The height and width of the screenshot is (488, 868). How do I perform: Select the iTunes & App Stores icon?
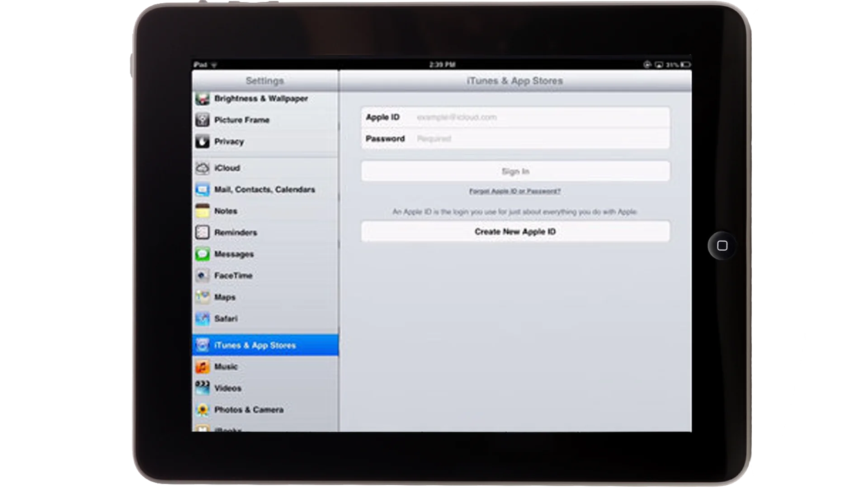(203, 345)
